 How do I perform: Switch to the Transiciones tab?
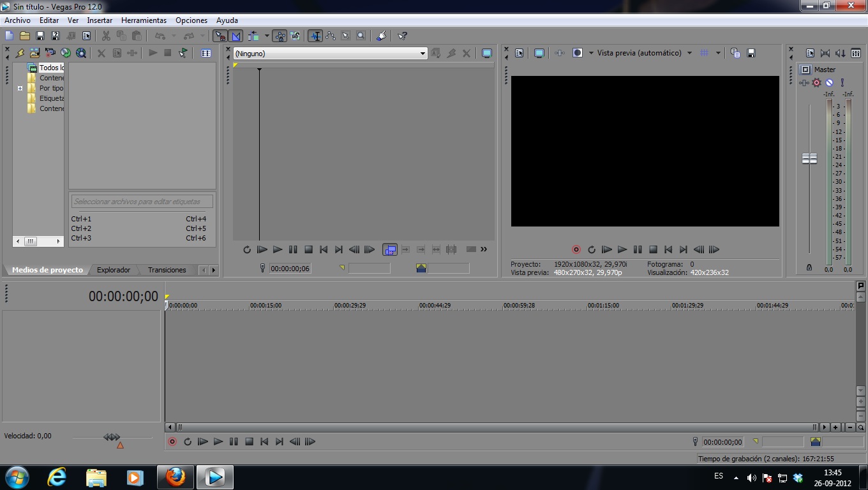pyautogui.click(x=167, y=270)
